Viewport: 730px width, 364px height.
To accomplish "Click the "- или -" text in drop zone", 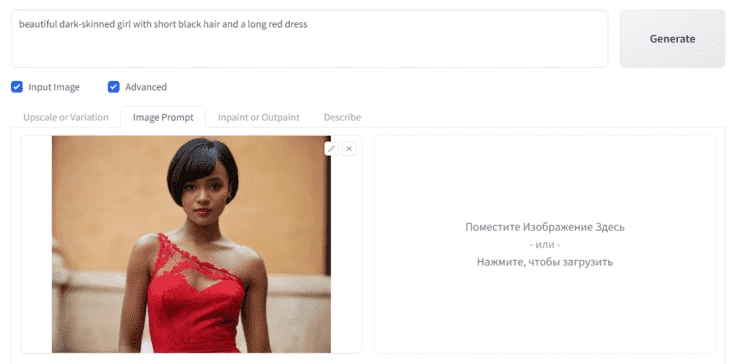I will [545, 244].
